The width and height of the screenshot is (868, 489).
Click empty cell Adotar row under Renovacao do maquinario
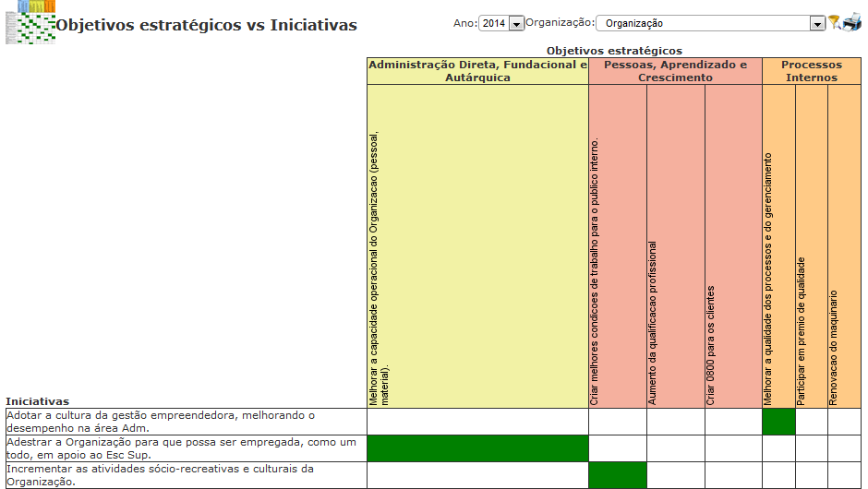pyautogui.click(x=845, y=422)
